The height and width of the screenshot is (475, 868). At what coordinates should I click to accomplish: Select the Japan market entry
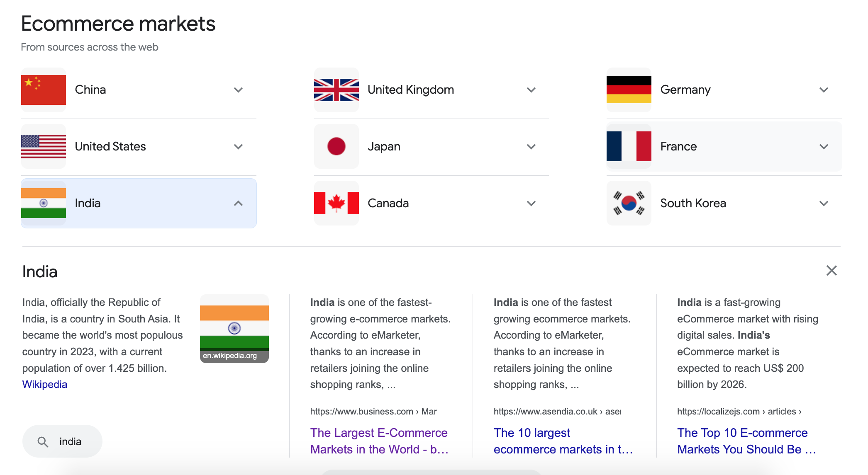click(432, 146)
